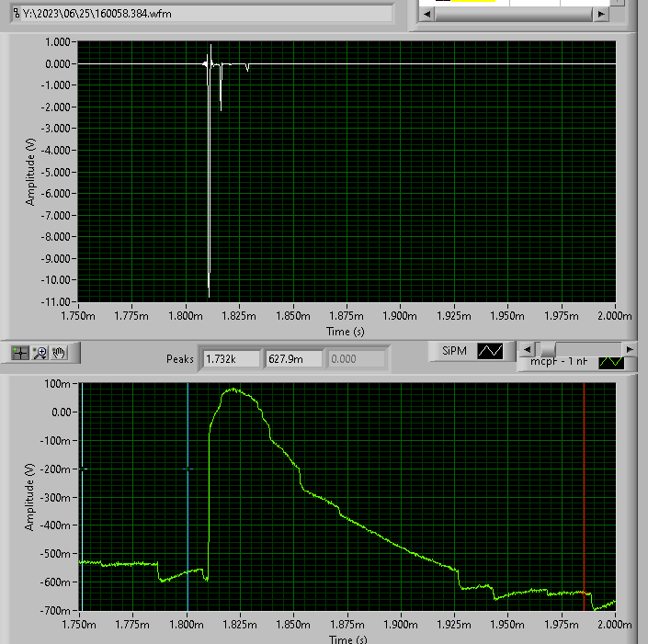Click the plot legend scrollbar thumb

coord(548,349)
